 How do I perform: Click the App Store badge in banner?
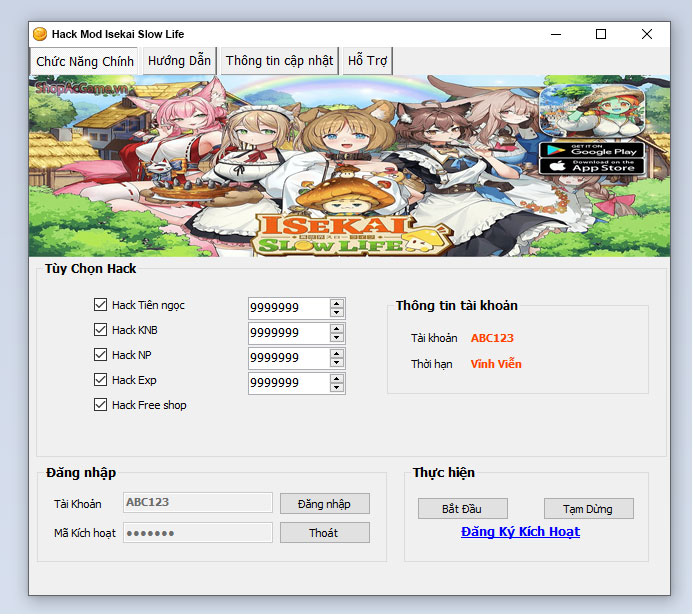pyautogui.click(x=592, y=167)
